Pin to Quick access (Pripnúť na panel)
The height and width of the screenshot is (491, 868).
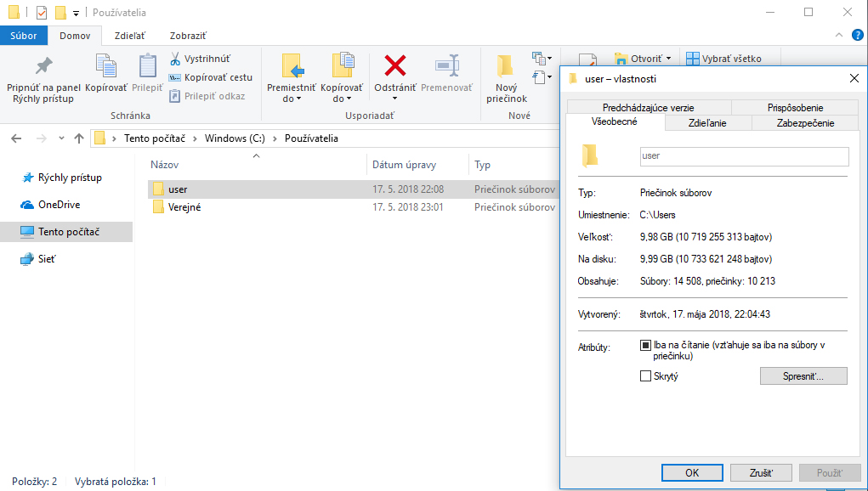43,78
